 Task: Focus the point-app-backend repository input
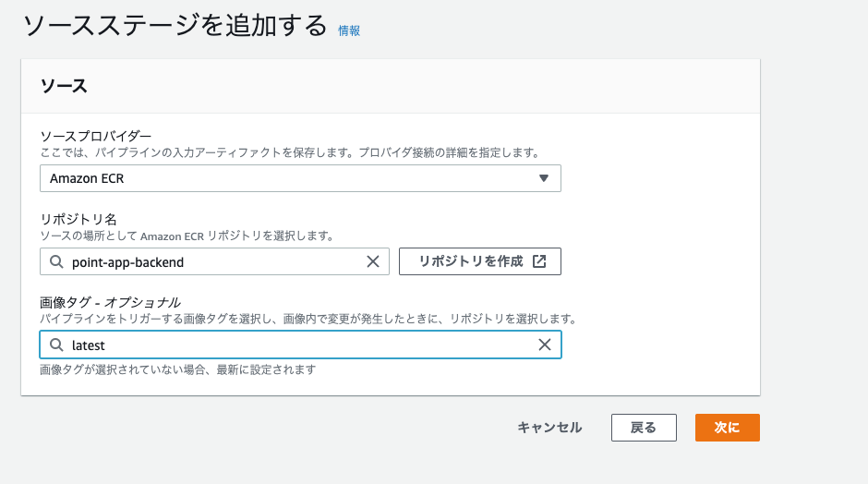pos(215,261)
